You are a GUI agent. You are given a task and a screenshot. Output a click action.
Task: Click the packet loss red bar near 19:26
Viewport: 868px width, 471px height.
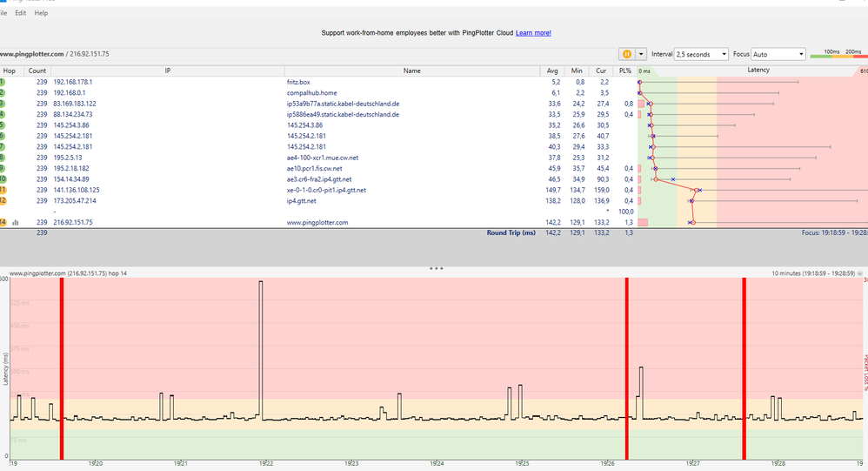coord(626,368)
